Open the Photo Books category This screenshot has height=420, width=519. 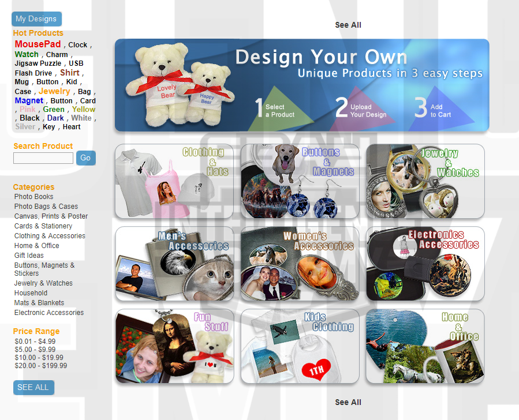tap(33, 197)
